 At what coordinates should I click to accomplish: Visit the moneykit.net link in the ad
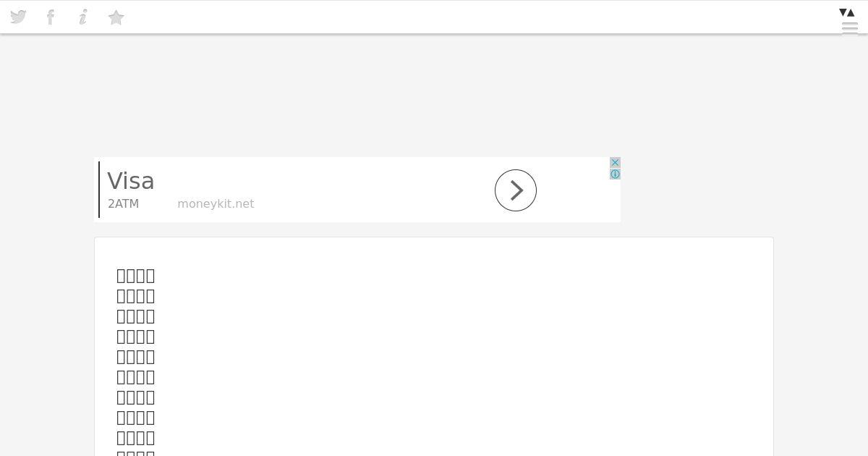216,204
